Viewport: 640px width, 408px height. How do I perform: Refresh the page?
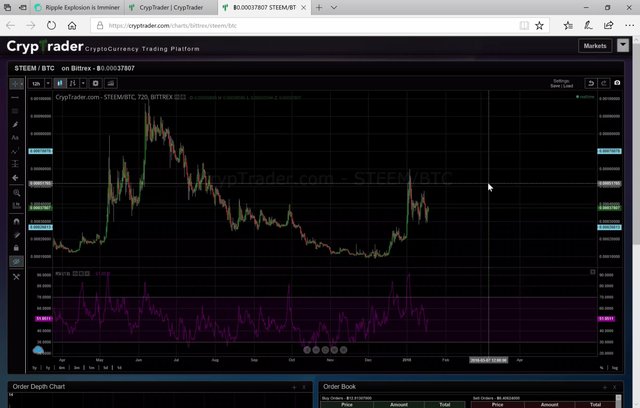pyautogui.click(x=51, y=26)
